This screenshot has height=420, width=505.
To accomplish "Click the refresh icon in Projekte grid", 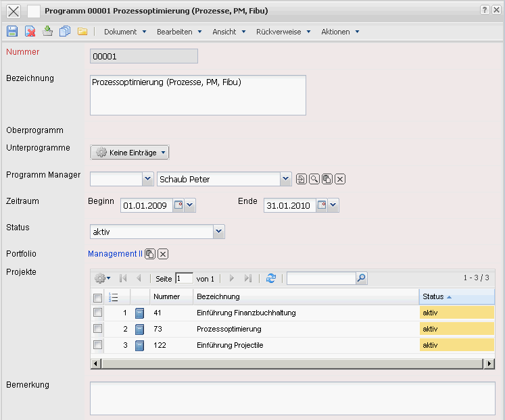I will tap(271, 278).
